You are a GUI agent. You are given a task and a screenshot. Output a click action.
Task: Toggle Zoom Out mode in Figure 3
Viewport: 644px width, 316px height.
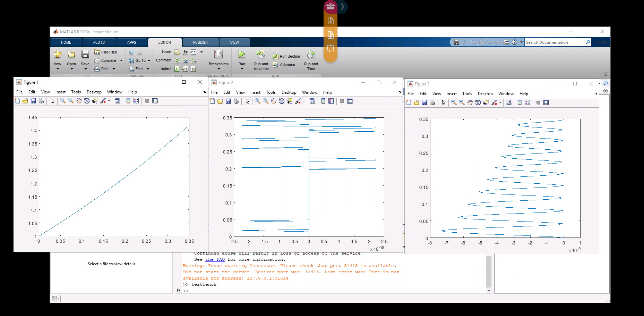pos(462,102)
